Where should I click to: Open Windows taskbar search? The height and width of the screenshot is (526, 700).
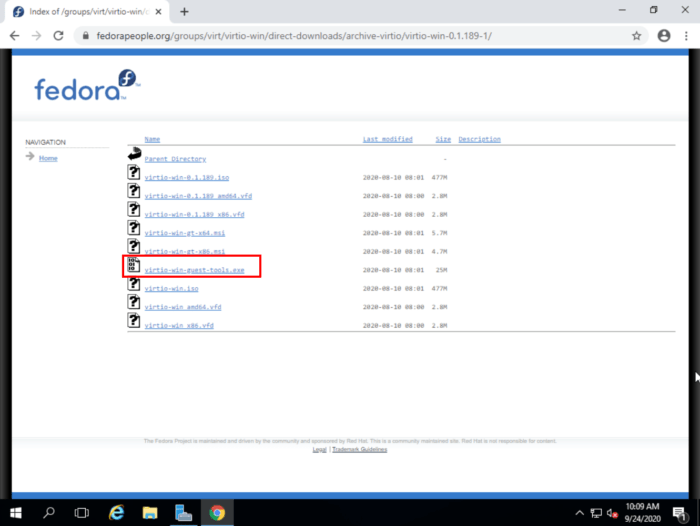tap(49, 513)
